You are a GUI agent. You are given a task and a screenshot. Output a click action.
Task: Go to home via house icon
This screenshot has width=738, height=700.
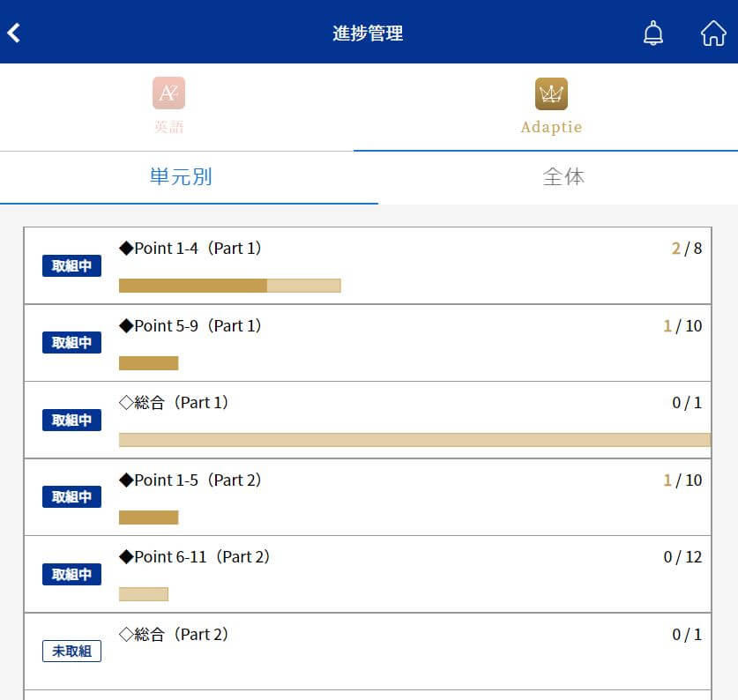click(713, 33)
